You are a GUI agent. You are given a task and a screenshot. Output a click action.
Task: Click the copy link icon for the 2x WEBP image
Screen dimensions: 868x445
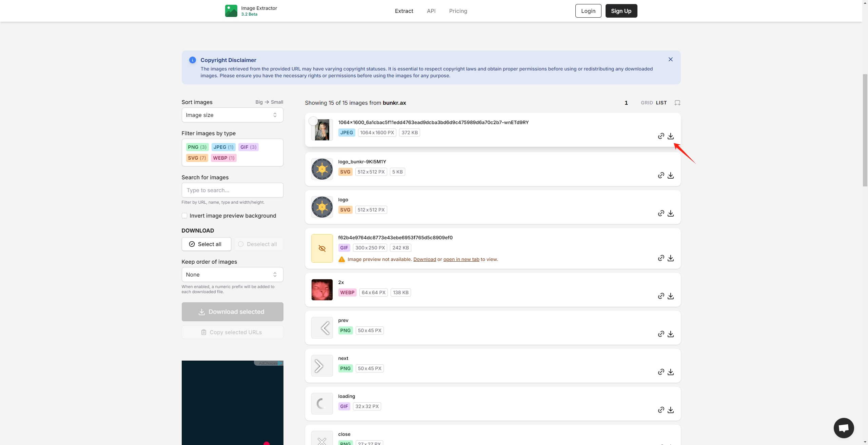661,296
